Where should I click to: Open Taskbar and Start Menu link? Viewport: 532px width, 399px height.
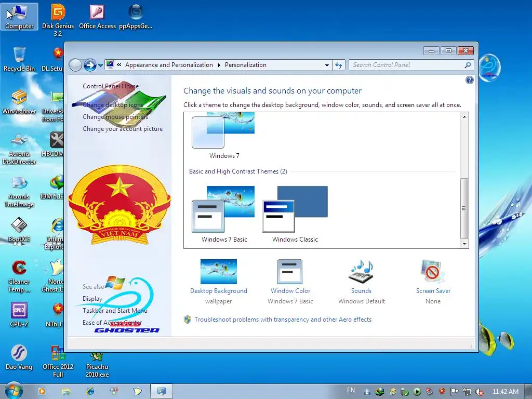click(x=115, y=311)
